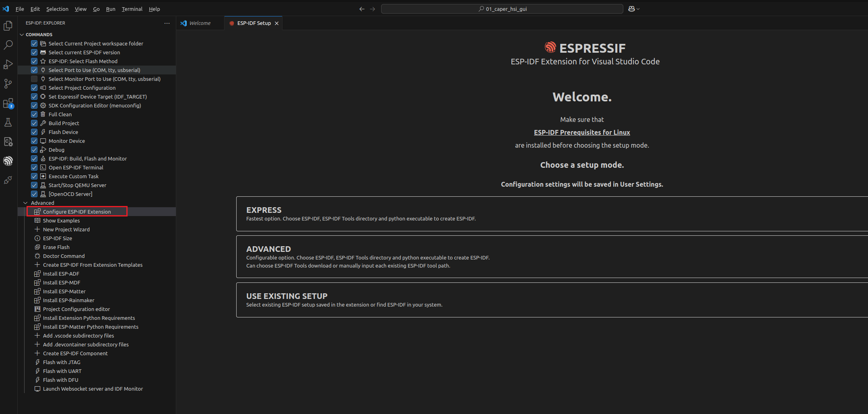Open the Terminal menu

coord(132,9)
